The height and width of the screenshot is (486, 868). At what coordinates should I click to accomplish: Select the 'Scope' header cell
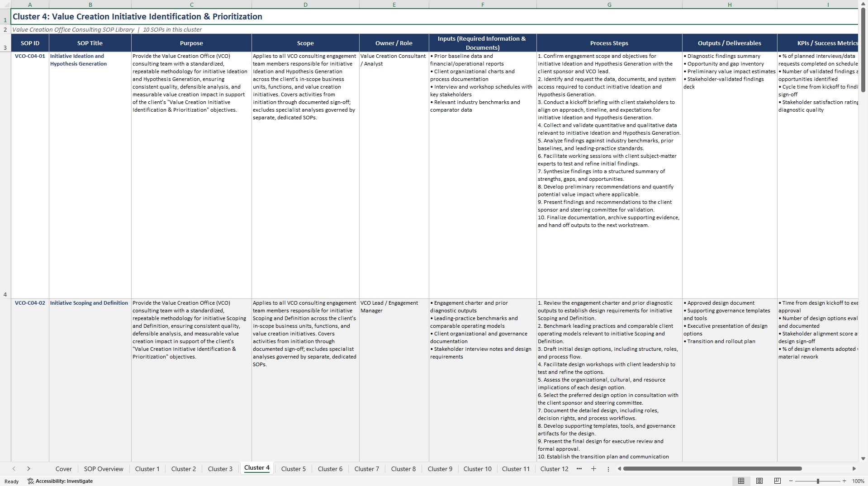point(305,43)
